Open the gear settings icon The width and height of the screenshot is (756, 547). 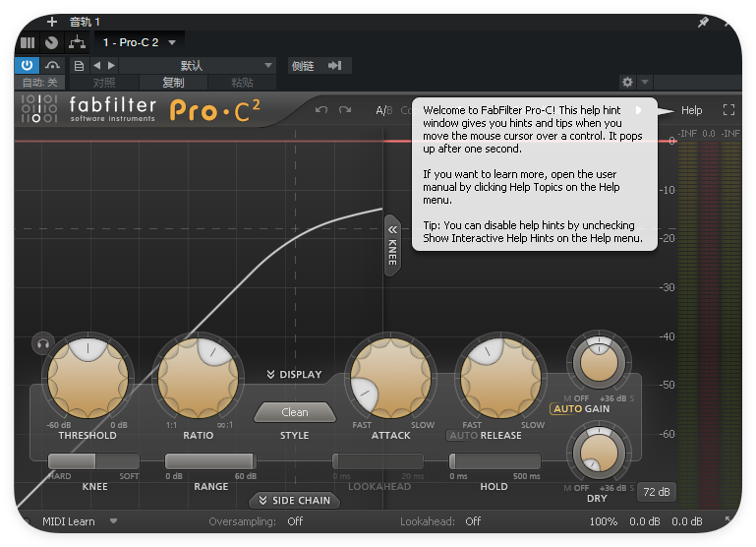click(627, 82)
